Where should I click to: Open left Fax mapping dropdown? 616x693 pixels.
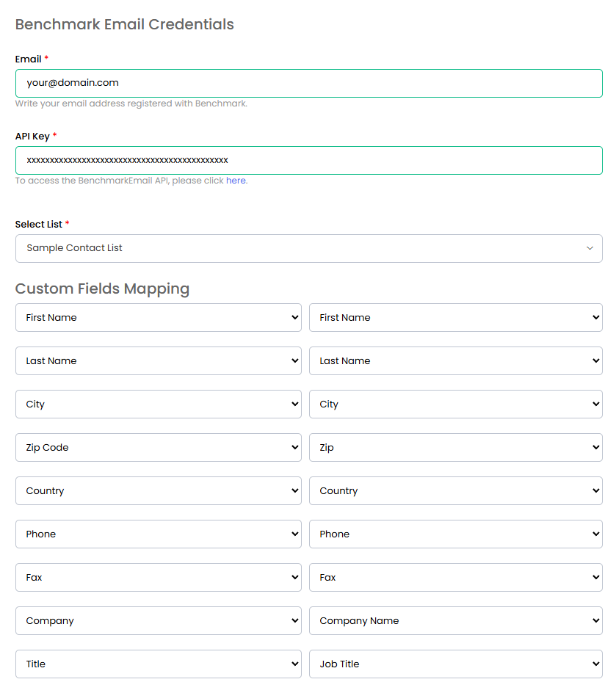158,577
